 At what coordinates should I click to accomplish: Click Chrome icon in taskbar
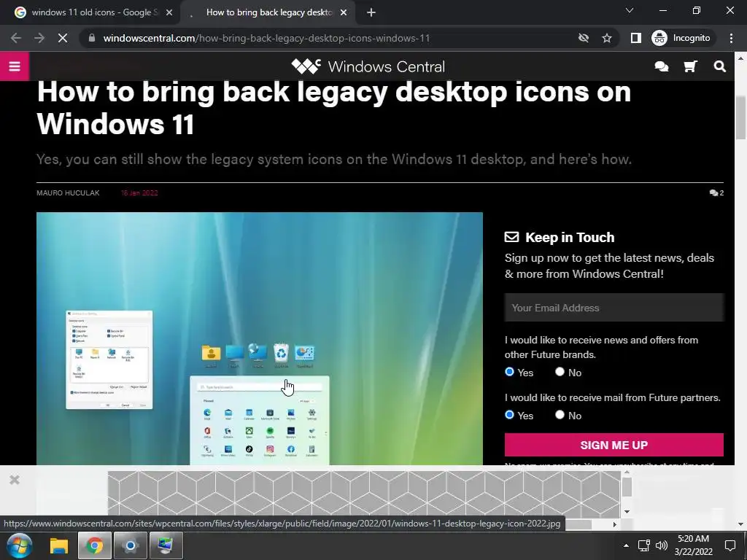pyautogui.click(x=94, y=545)
